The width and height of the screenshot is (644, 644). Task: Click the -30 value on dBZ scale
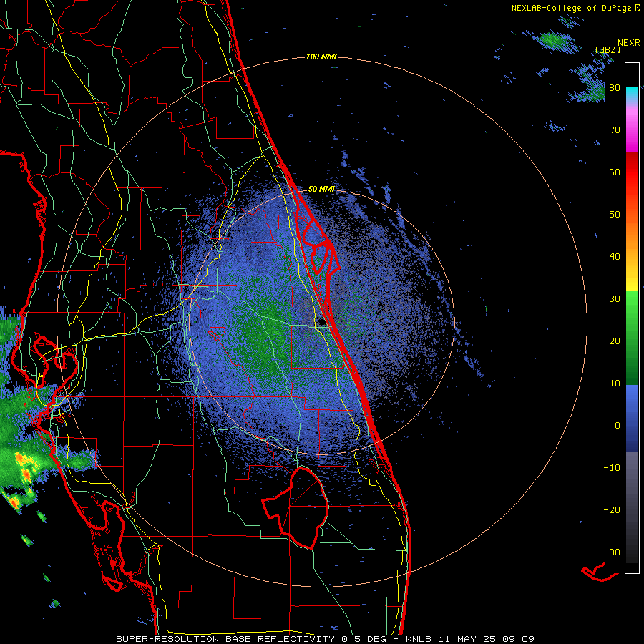coord(612,552)
